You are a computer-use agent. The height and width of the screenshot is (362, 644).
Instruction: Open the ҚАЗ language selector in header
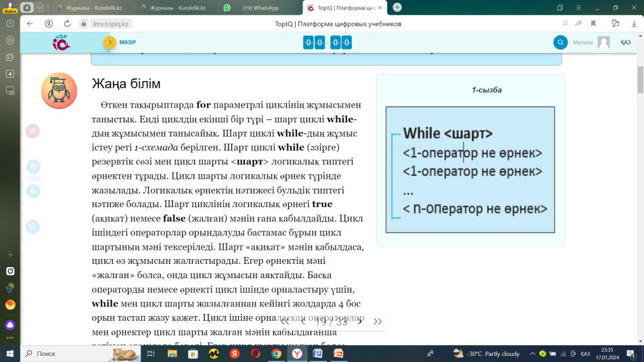coord(626,43)
